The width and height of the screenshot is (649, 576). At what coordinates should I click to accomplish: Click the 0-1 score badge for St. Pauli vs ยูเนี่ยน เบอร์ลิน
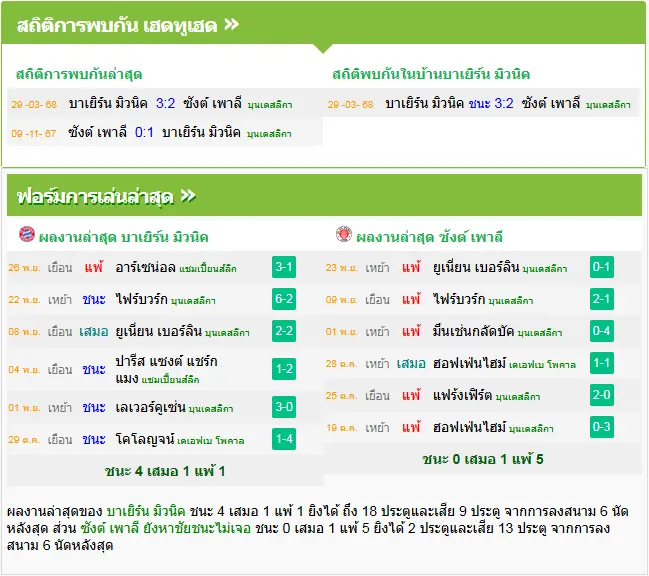click(x=601, y=267)
